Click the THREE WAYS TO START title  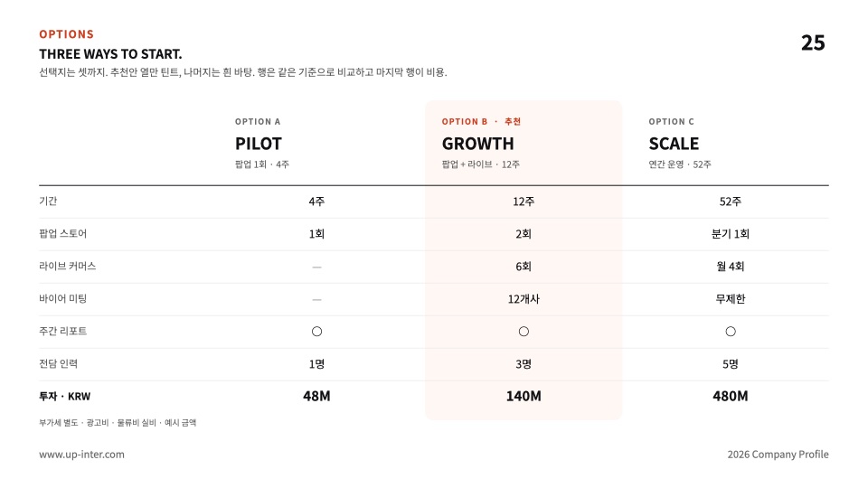click(110, 54)
